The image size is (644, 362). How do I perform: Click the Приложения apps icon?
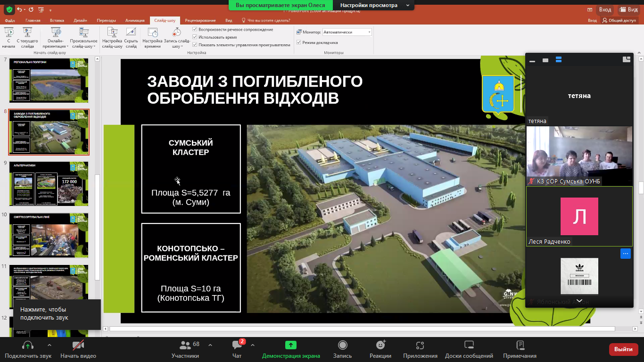pyautogui.click(x=420, y=346)
